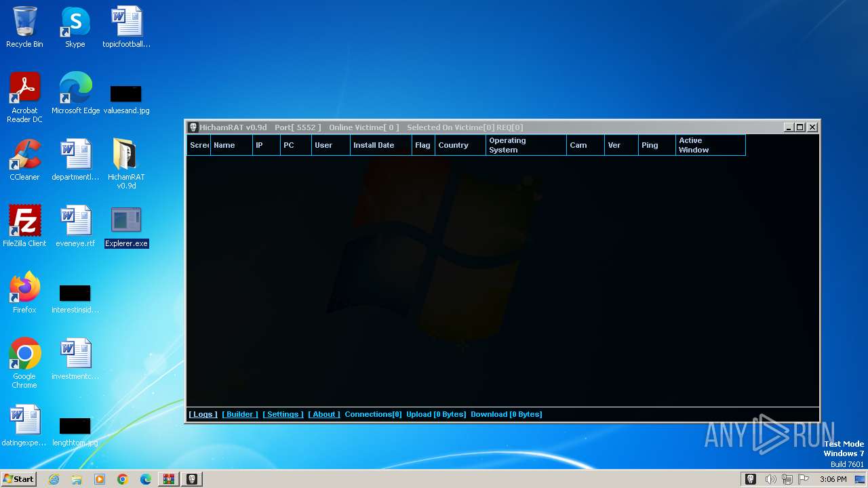Open Firefox desktop shortcut
868x488 pixels.
24,292
